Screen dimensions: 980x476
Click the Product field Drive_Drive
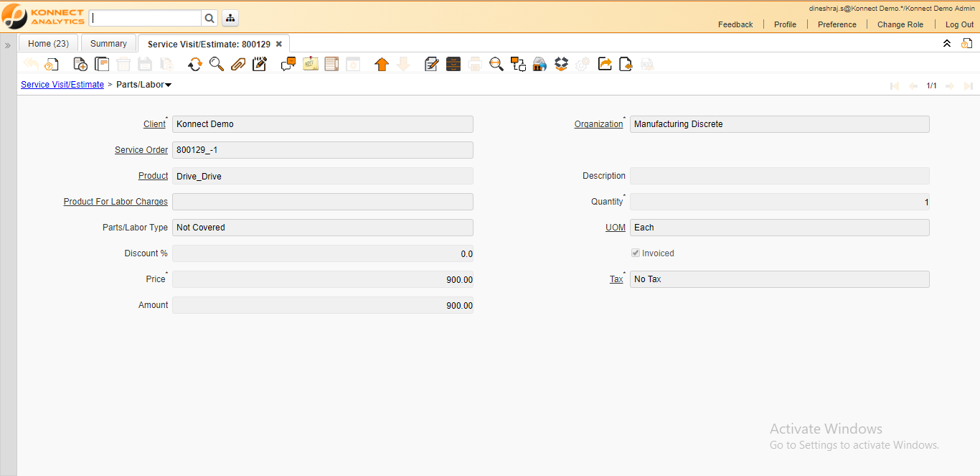click(x=323, y=176)
